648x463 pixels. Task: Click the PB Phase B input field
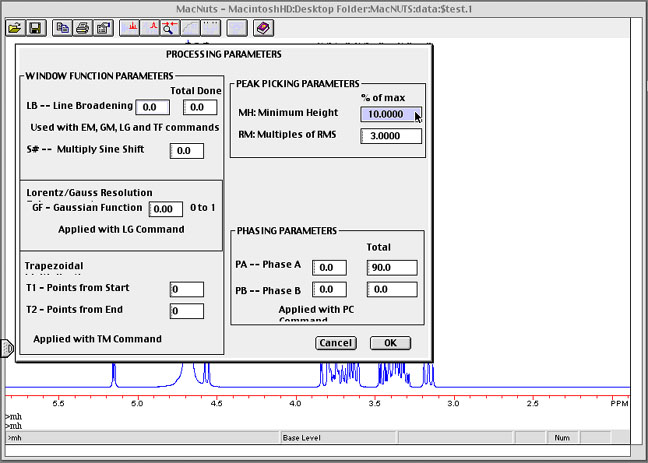[x=329, y=289]
